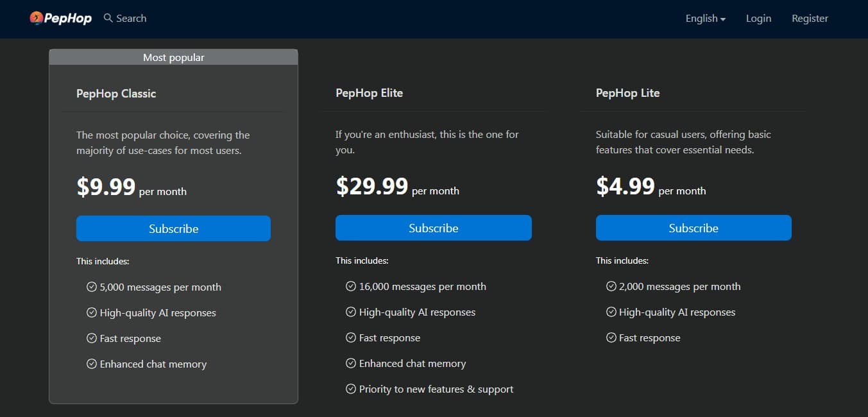Subscribe to the PepHop Lite plan
The height and width of the screenshot is (417, 868).
click(x=694, y=228)
